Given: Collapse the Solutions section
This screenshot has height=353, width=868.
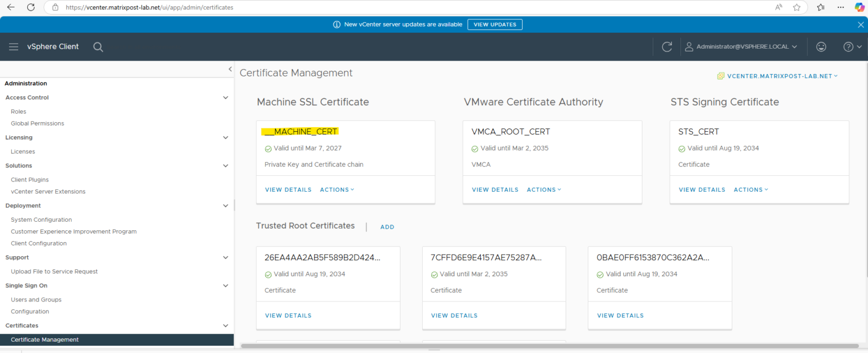Looking at the screenshot, I should 225,166.
